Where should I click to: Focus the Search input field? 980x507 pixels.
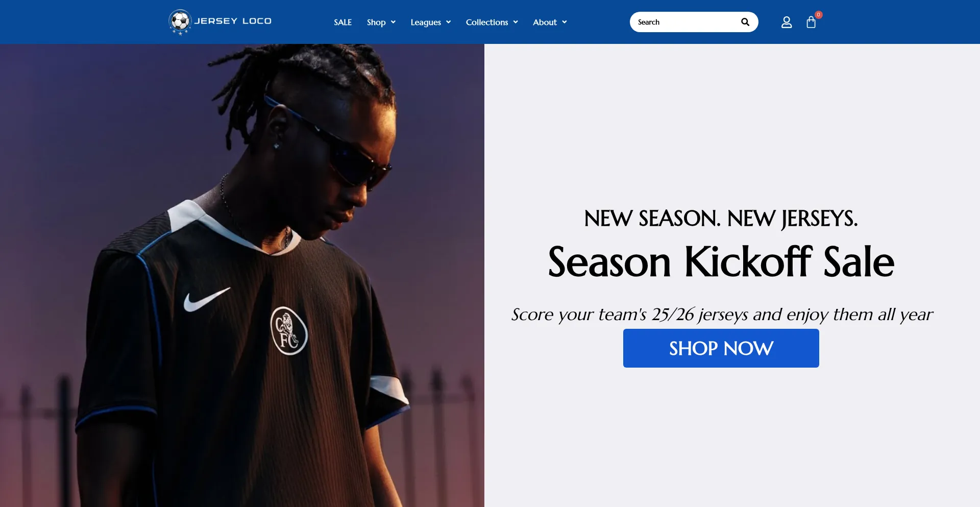(x=684, y=22)
